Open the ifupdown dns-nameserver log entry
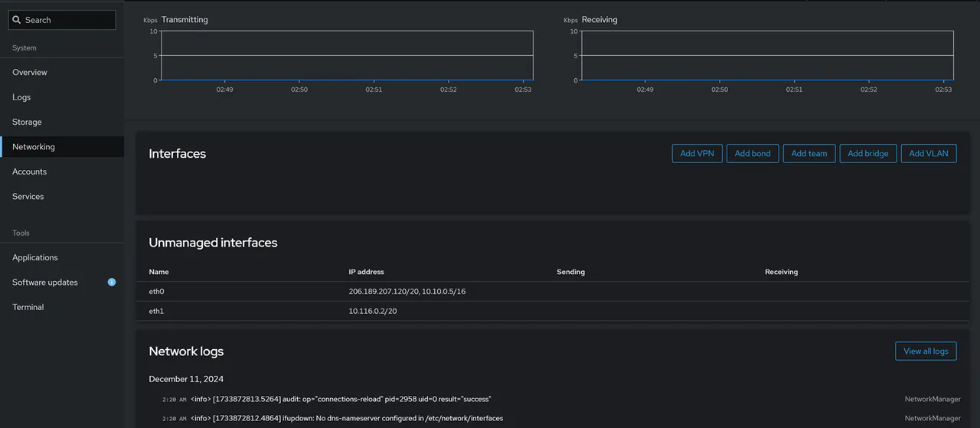Viewport: 980px width, 428px height. [x=552, y=418]
